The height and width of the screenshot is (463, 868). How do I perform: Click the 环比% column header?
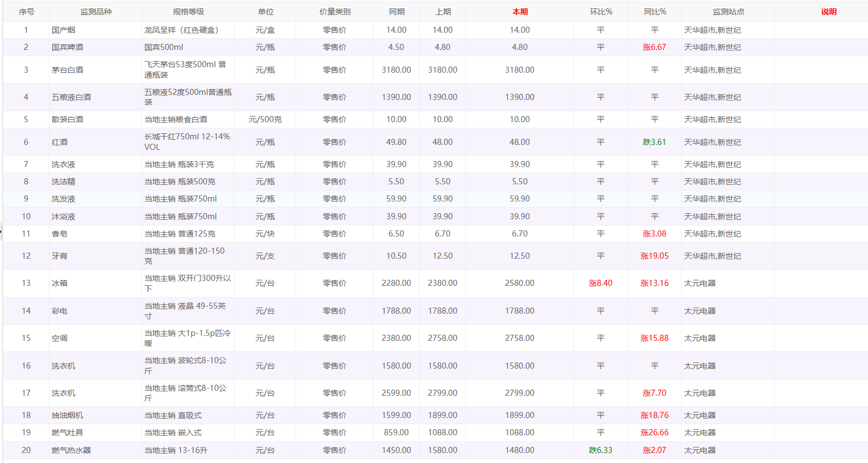pyautogui.click(x=601, y=12)
